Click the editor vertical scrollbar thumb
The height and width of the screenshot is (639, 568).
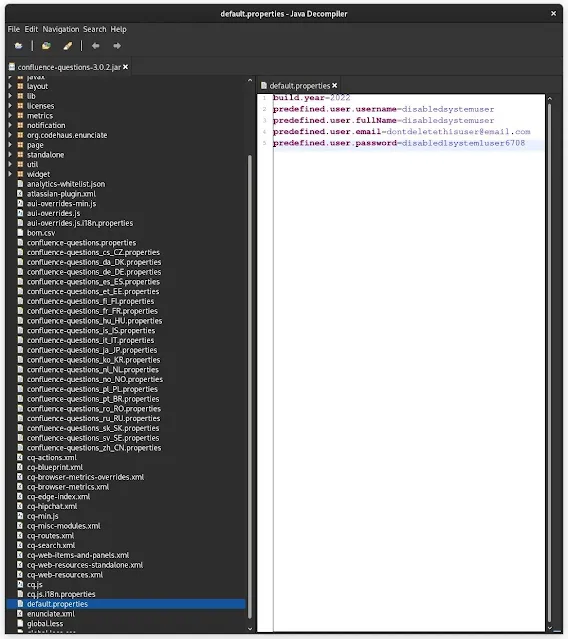pos(549,363)
